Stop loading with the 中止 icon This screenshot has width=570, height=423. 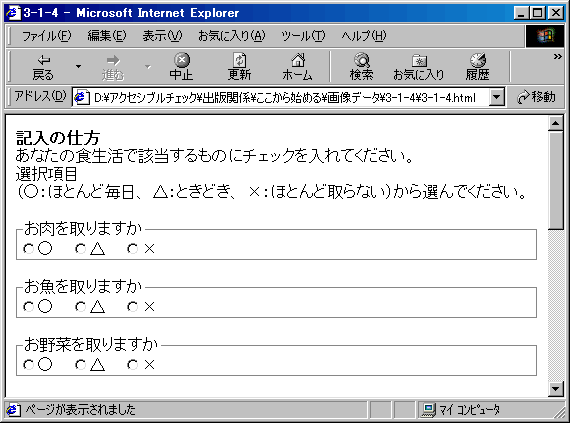tap(181, 60)
